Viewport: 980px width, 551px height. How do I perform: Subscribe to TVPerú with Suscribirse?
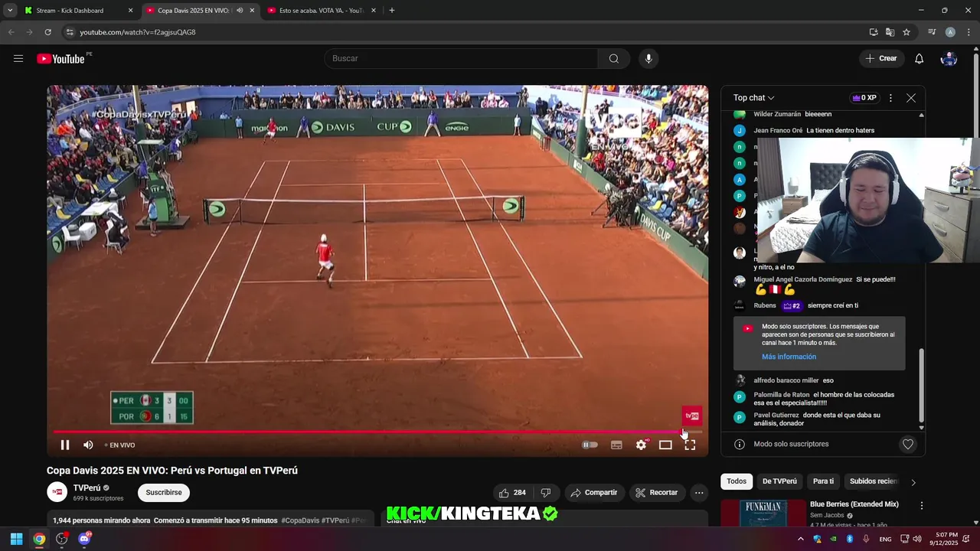(x=164, y=493)
